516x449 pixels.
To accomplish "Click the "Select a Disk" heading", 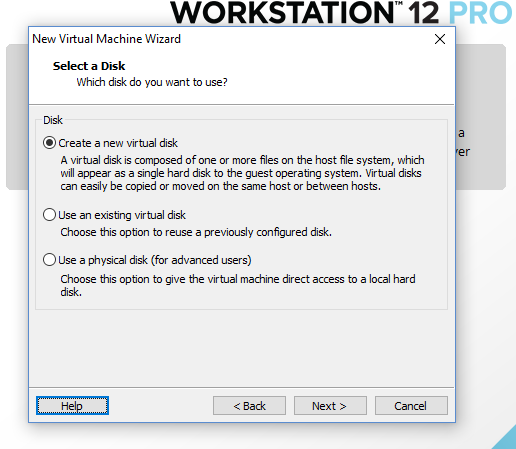I will tap(89, 66).
